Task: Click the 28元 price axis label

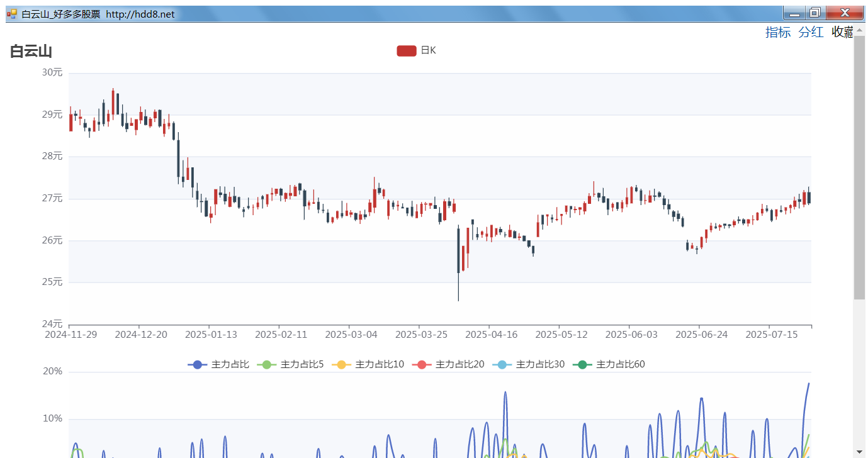Action: click(x=52, y=156)
